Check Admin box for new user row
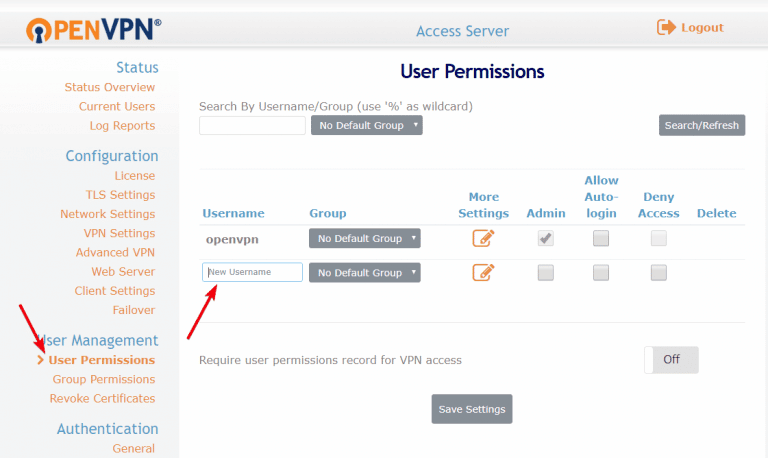This screenshot has width=768, height=458. [546, 272]
